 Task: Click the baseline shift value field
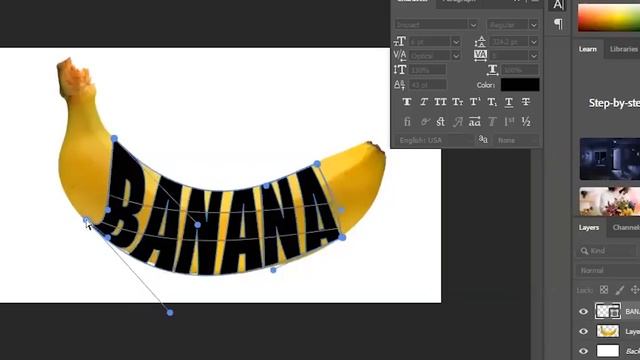pyautogui.click(x=427, y=84)
